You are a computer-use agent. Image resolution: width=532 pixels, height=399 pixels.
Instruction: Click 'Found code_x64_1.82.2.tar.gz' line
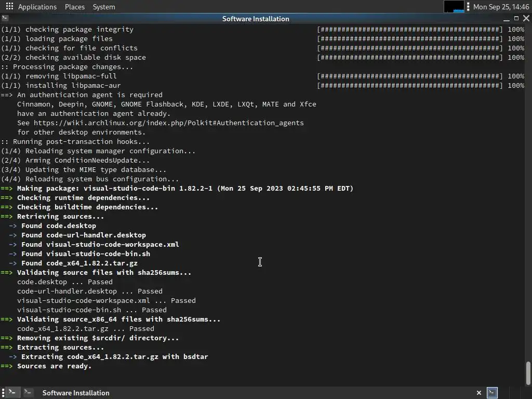tap(73, 263)
